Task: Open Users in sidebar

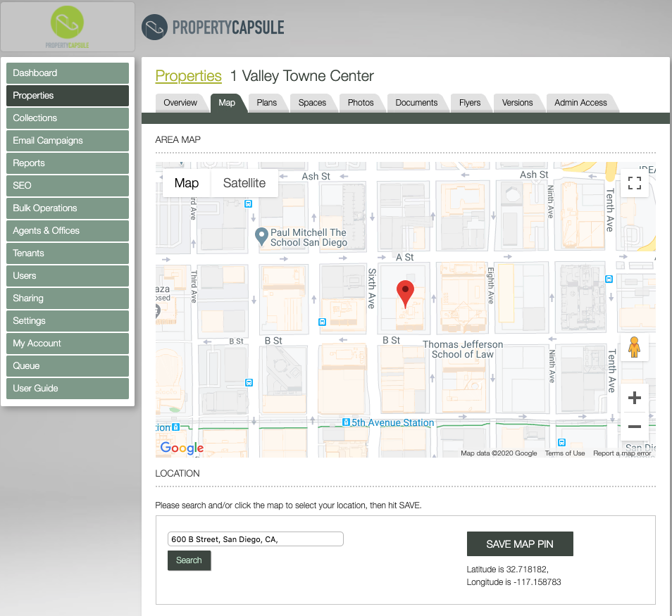Action: pyautogui.click(x=68, y=276)
